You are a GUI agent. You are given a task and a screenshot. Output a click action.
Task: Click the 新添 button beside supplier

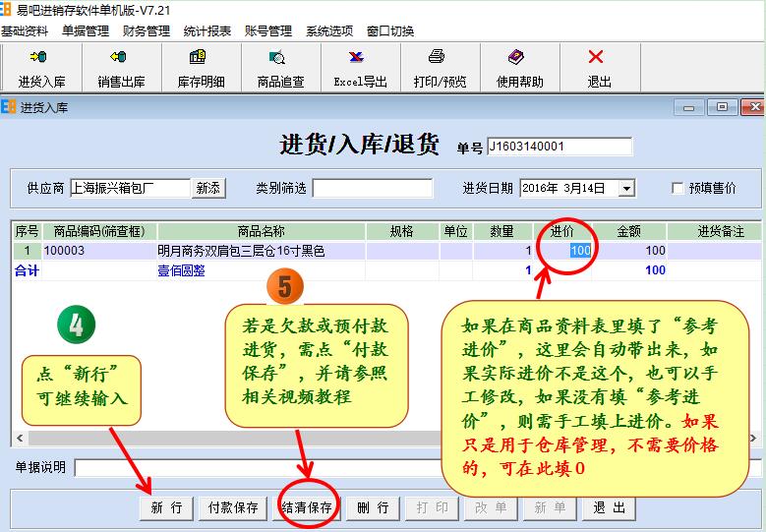tap(207, 188)
